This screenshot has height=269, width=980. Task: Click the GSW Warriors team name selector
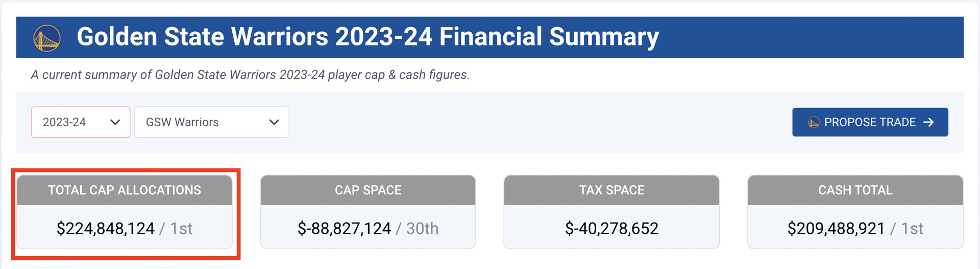tap(182, 123)
